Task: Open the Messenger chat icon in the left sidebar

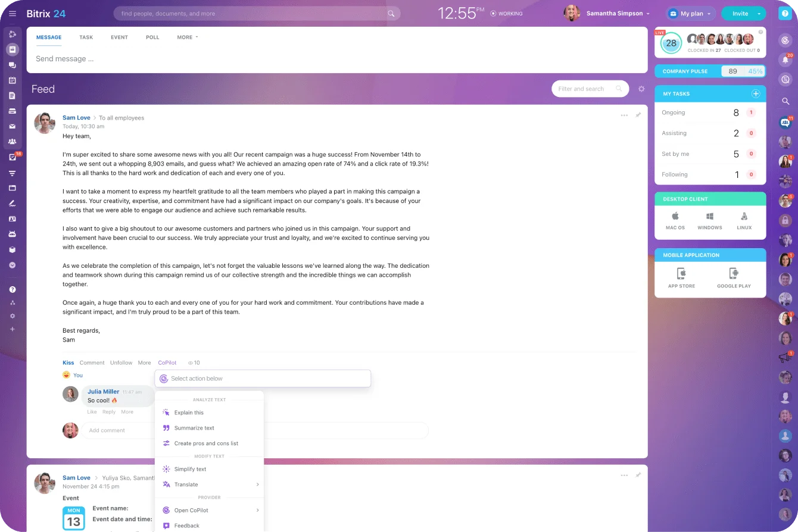Action: (x=12, y=65)
